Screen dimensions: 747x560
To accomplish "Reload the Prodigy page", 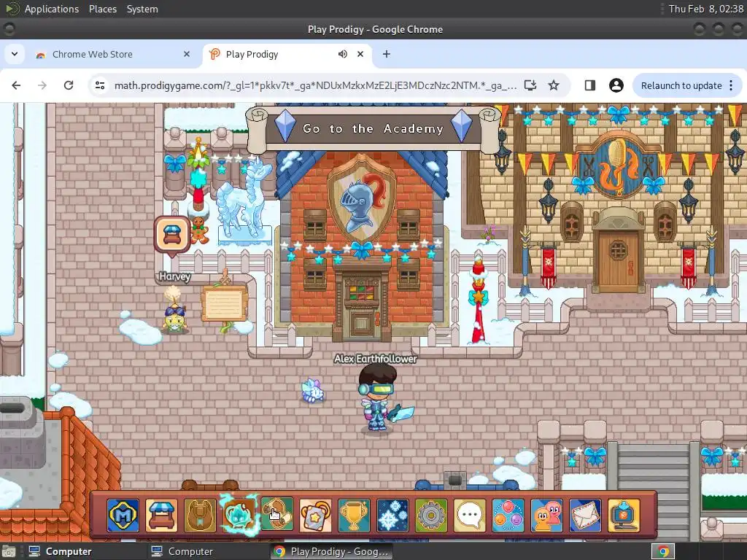I will pyautogui.click(x=69, y=86).
